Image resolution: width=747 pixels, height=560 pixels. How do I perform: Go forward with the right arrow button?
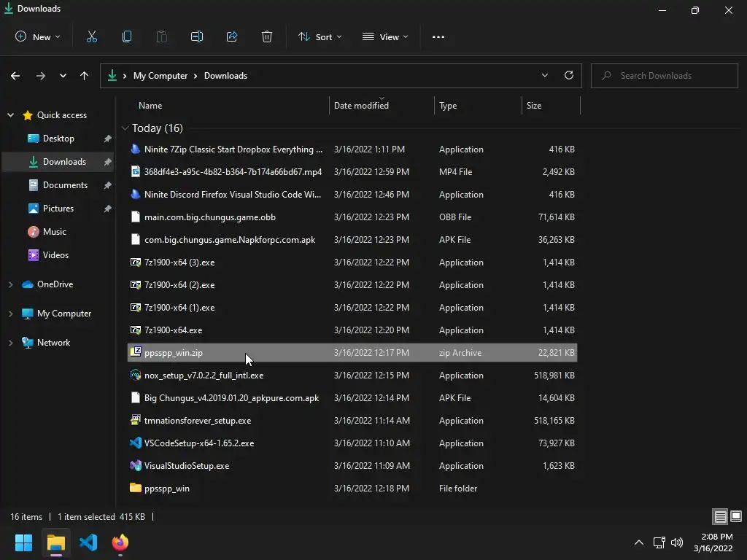41,76
